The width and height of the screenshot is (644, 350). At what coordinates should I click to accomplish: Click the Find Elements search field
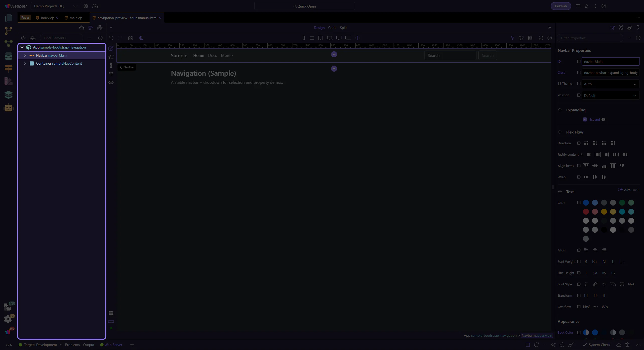[x=62, y=38]
